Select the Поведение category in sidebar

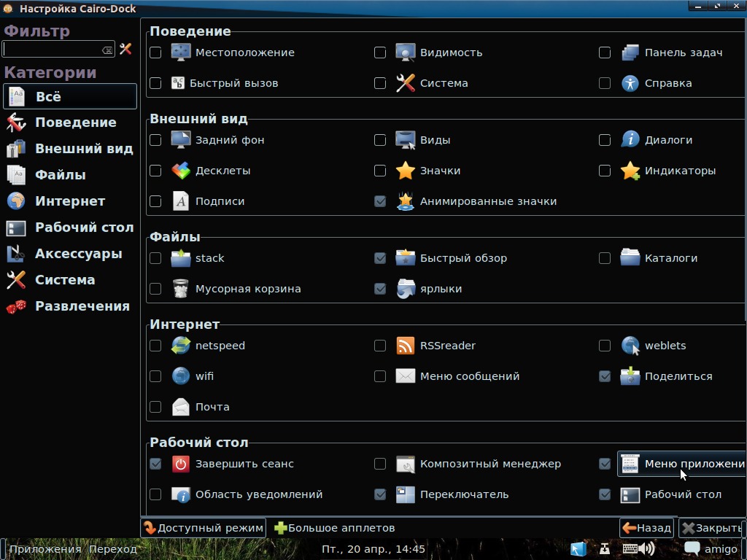(x=70, y=122)
